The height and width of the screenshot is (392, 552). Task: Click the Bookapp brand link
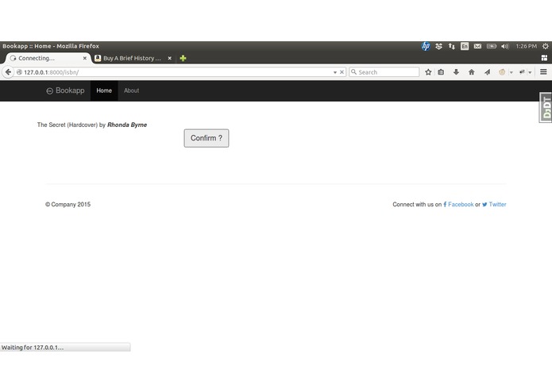[65, 90]
